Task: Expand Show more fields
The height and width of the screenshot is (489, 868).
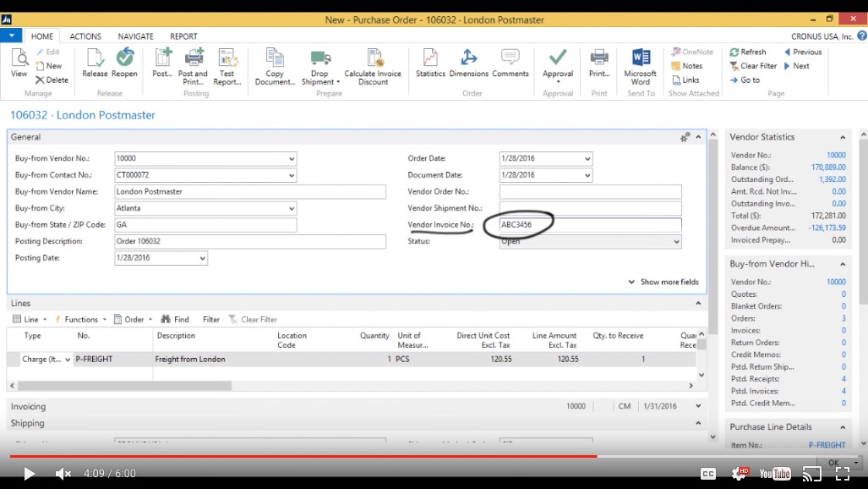Action: [x=663, y=282]
